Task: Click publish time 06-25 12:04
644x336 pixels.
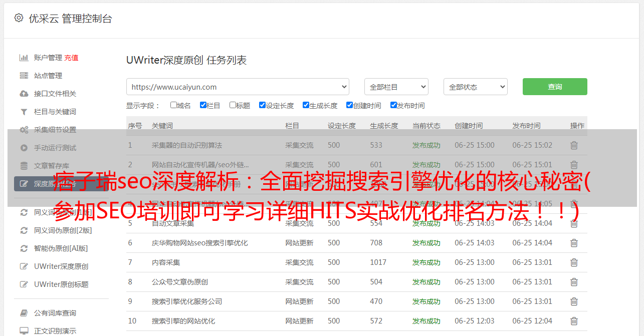Action: [x=532, y=321]
